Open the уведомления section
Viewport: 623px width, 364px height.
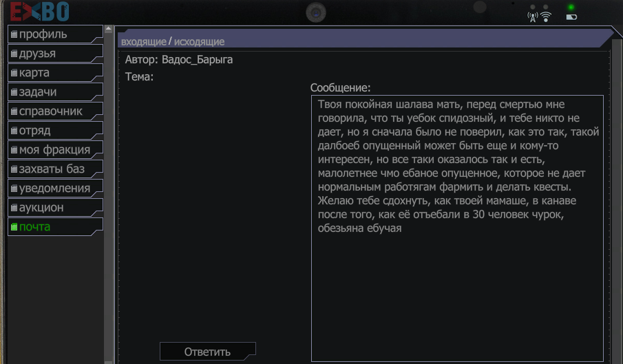55,189
